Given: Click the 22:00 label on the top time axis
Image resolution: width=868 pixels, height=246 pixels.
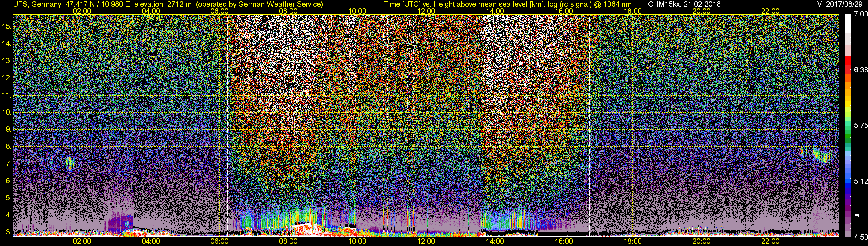Looking at the screenshot, I should coord(770,11).
